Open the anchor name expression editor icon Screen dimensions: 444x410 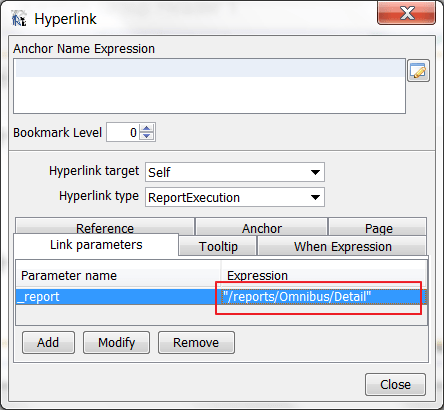pos(418,71)
